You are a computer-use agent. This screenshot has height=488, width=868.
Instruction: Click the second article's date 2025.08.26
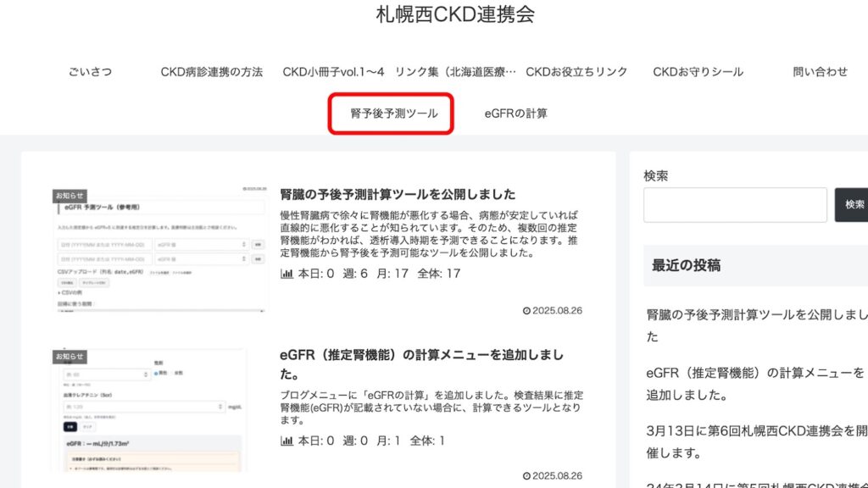[557, 476]
